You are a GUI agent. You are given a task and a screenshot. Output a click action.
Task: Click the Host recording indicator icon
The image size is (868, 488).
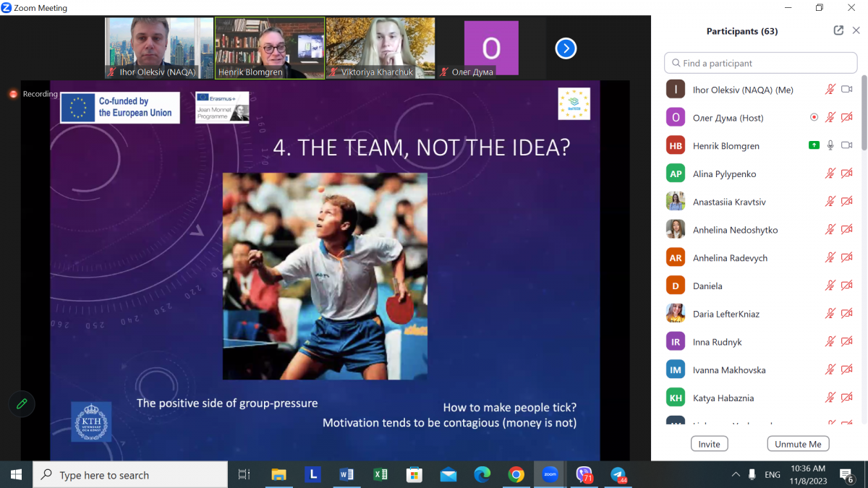[x=814, y=117]
